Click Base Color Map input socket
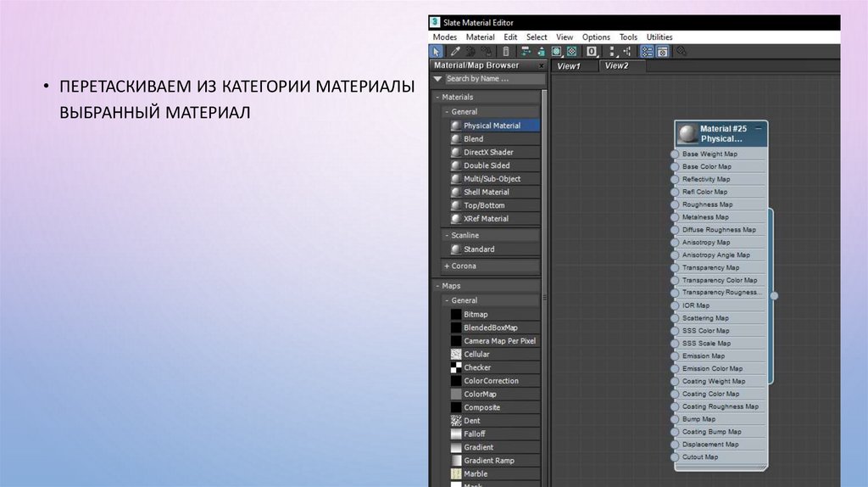This screenshot has width=868, height=487. click(x=674, y=167)
